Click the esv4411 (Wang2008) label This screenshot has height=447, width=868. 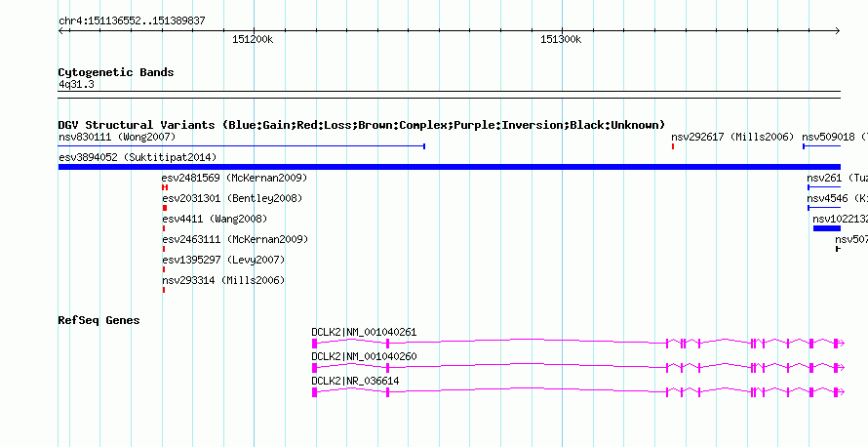coord(215,219)
